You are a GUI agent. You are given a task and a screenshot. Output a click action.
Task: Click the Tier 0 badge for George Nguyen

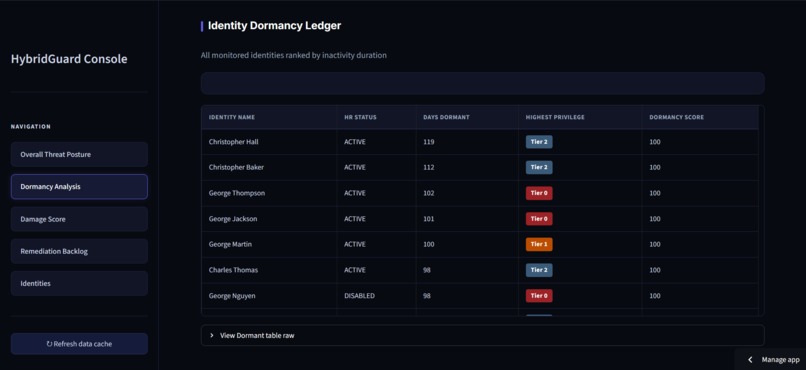pyautogui.click(x=539, y=296)
